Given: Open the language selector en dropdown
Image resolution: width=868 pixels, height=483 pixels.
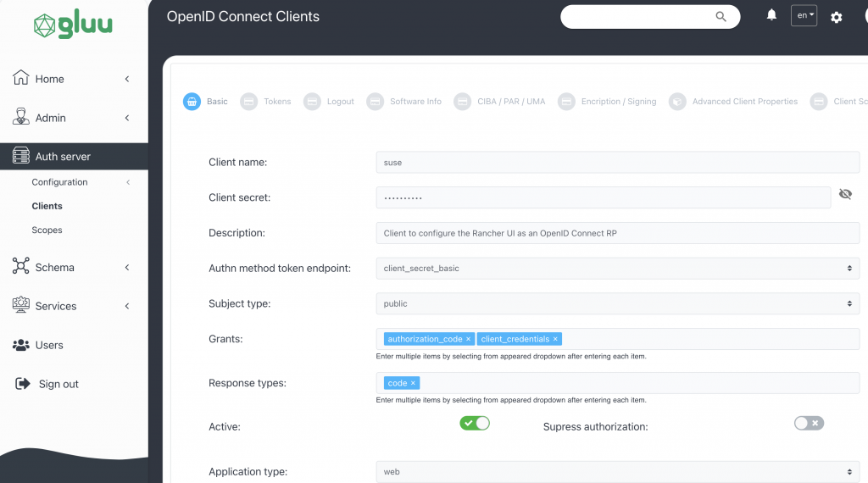Looking at the screenshot, I should (804, 15).
